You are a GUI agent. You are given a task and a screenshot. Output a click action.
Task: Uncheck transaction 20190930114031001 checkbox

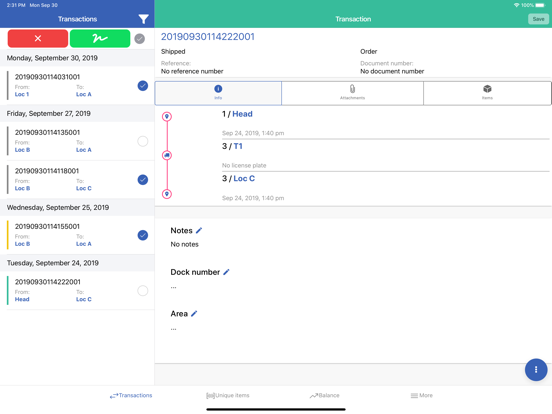tap(143, 86)
